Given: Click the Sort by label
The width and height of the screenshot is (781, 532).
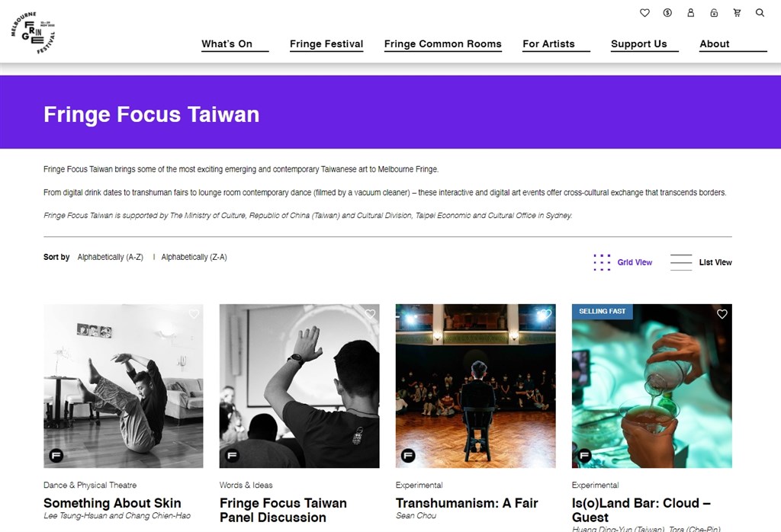Looking at the screenshot, I should (x=56, y=258).
